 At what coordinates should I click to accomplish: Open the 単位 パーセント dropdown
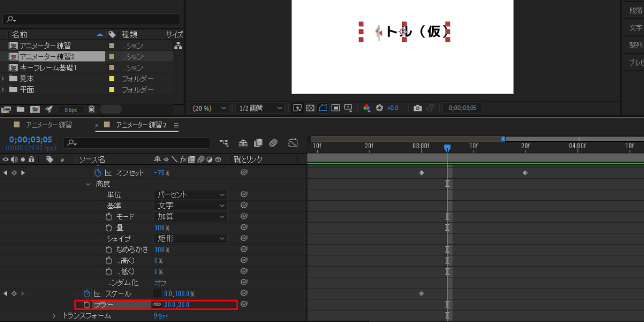click(x=191, y=195)
